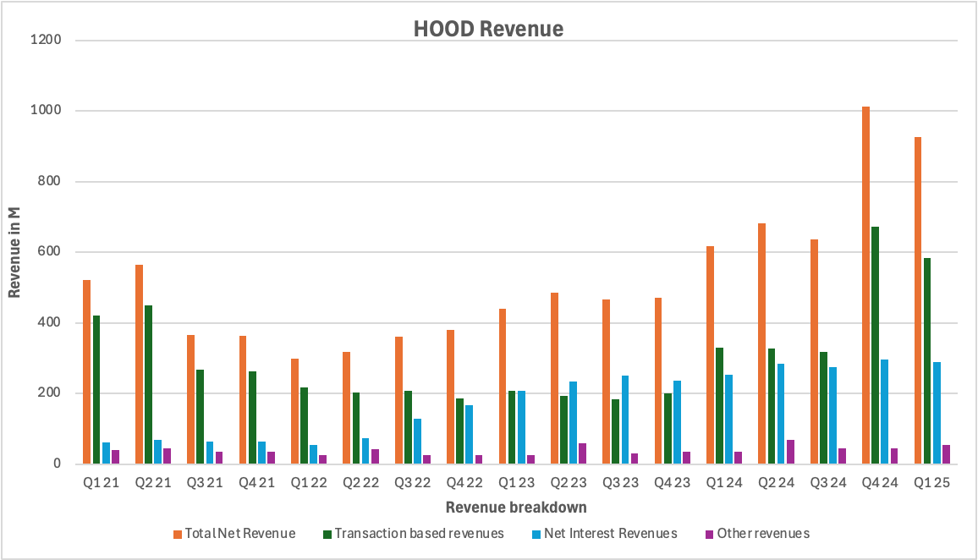Select the Q2 21 green Transaction revenues bar

(148, 385)
